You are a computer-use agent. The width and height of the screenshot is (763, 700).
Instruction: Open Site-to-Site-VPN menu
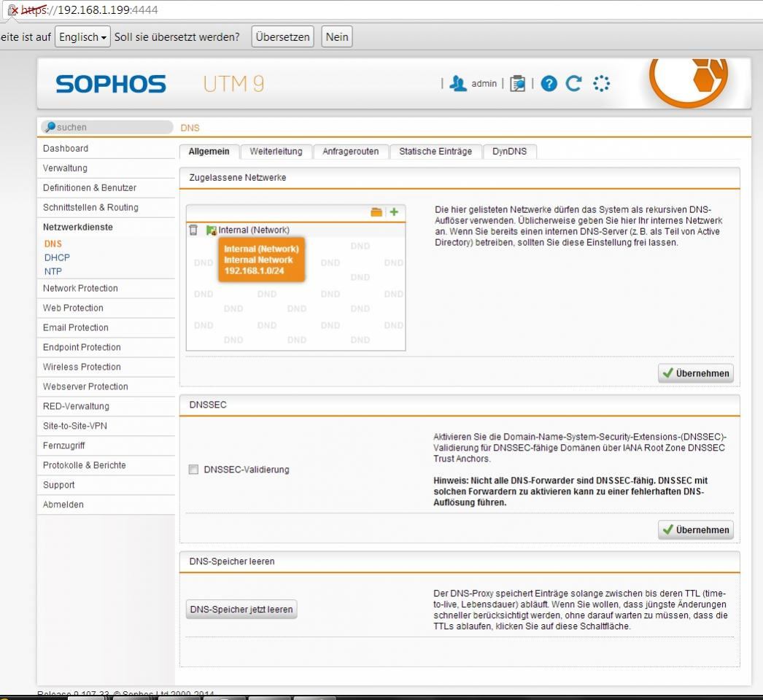[x=106, y=426]
